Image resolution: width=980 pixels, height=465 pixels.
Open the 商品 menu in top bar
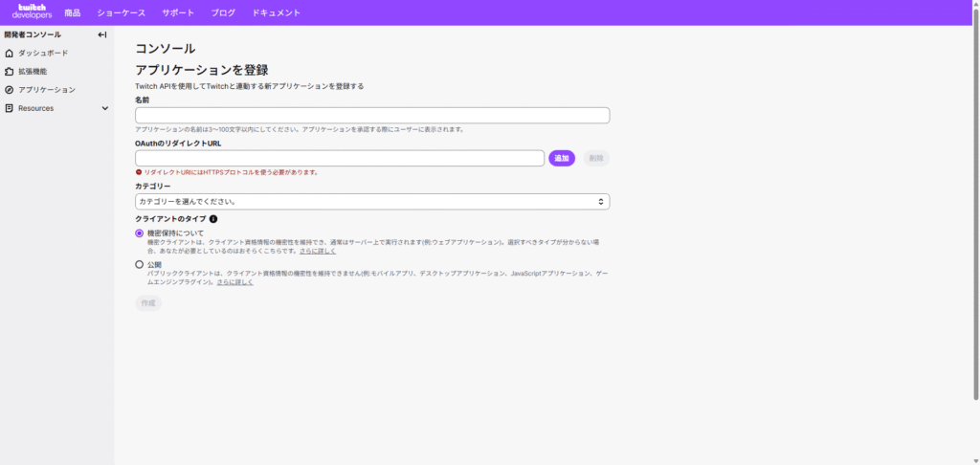[73, 12]
